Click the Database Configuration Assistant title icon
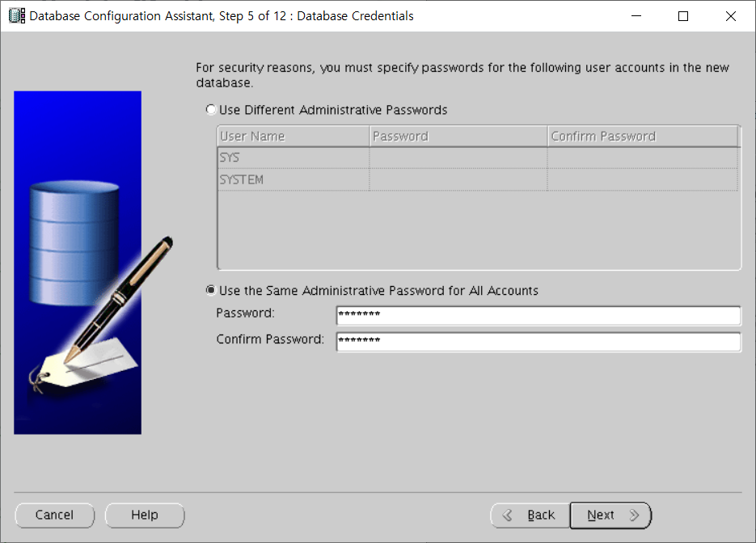 [x=17, y=16]
